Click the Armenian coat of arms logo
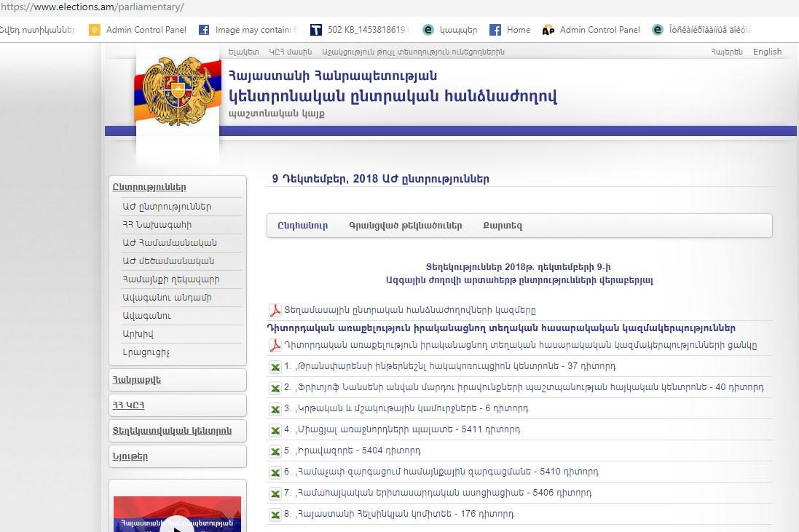The width and height of the screenshot is (799, 532). 177,91
